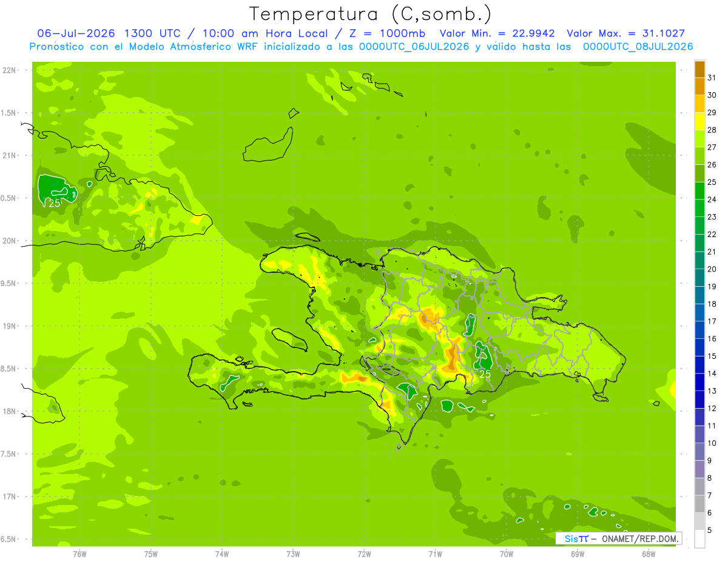Screen dimensions: 728x562
Task: Click the "20N" latitude label
Action: pyautogui.click(x=10, y=241)
